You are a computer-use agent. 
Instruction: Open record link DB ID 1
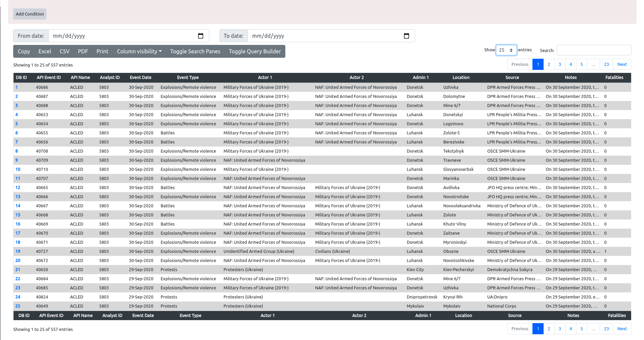coord(17,87)
